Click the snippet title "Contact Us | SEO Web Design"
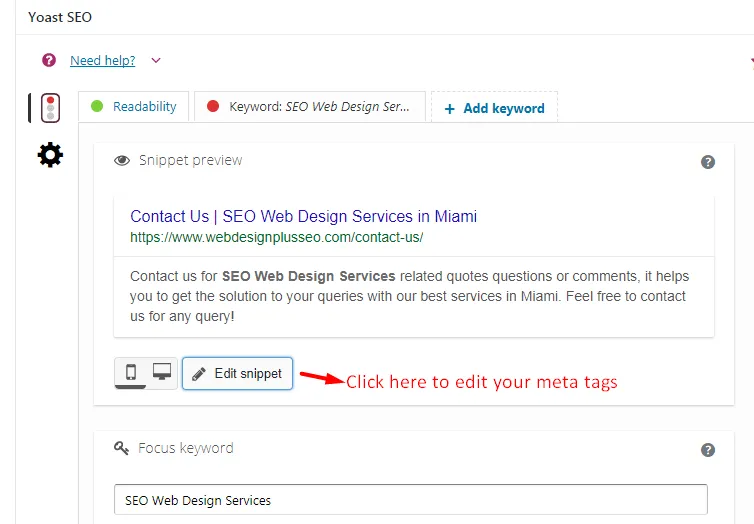Image resolution: width=754 pixels, height=524 pixels. click(x=303, y=216)
